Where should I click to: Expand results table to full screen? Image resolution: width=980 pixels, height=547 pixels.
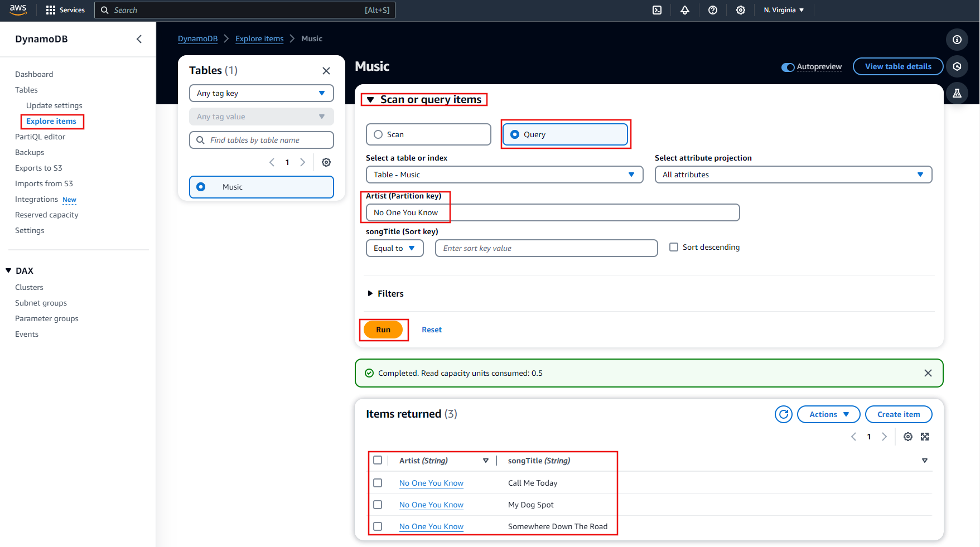pyautogui.click(x=925, y=437)
